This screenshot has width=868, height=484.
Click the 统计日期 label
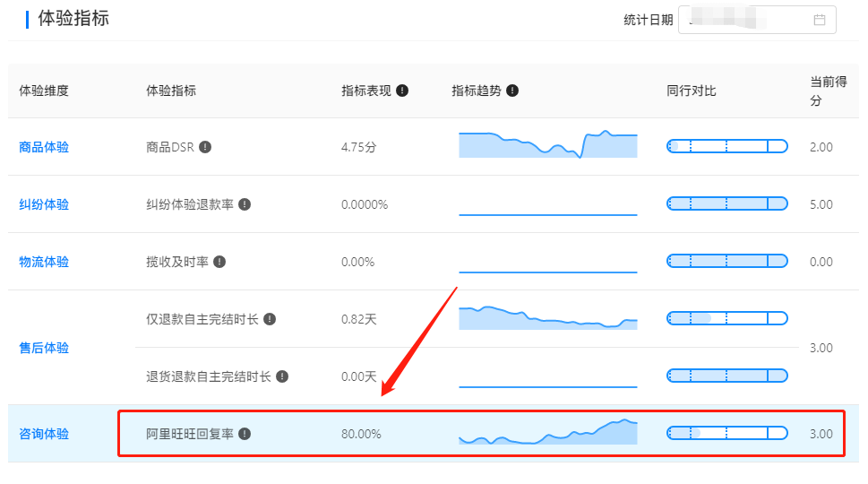[649, 20]
